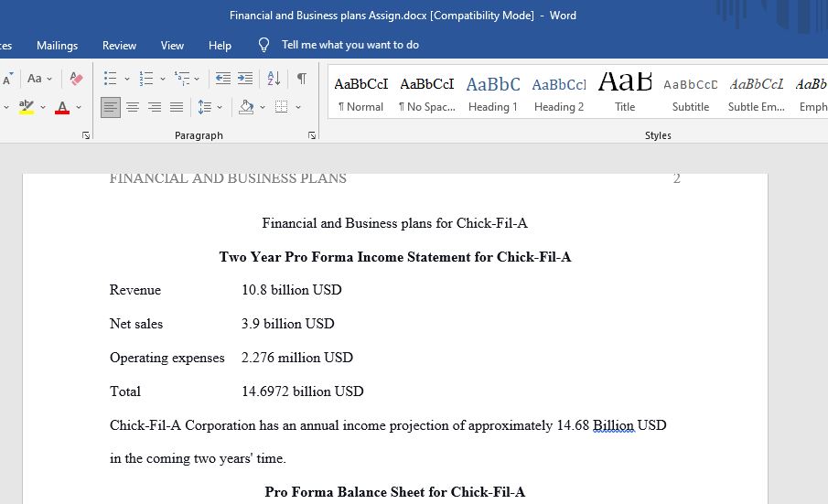Viewport: 828px width, 504px height.
Task: Click the Net sales label
Action: (x=136, y=324)
